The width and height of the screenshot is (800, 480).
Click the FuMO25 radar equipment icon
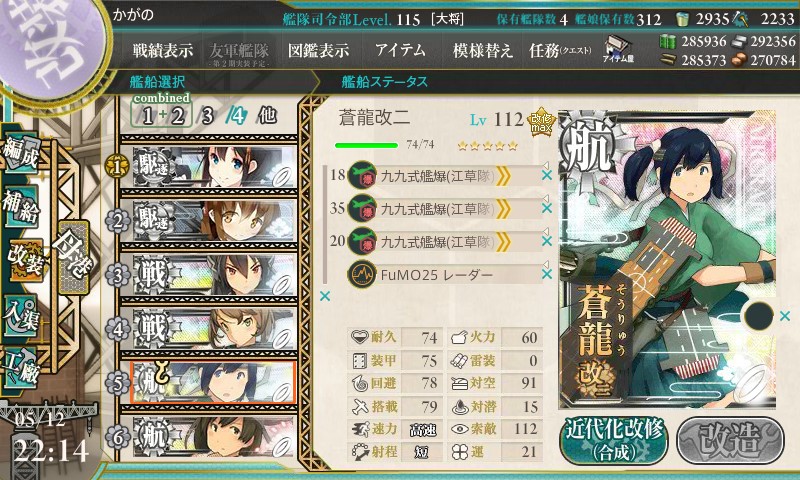point(362,274)
